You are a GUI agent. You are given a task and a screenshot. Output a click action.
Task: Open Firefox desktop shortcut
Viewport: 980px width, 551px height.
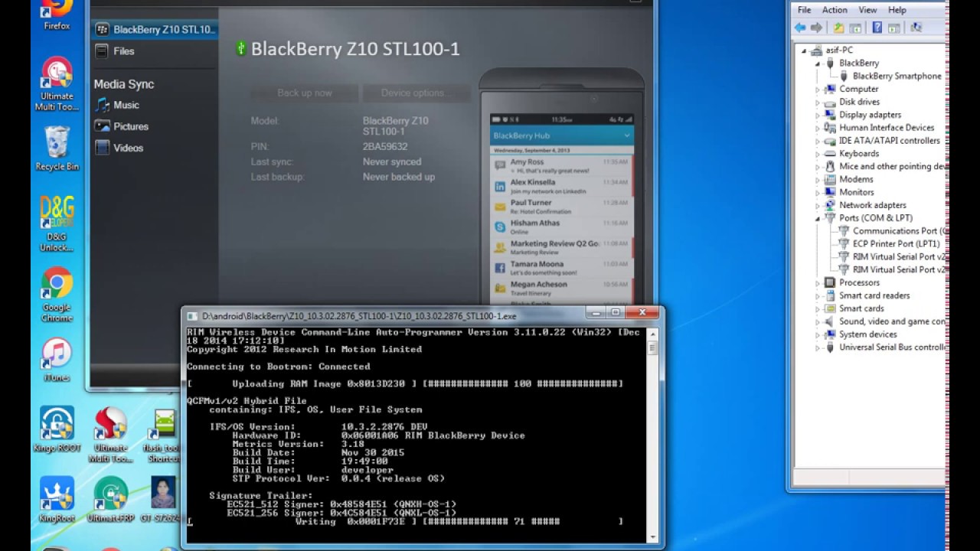click(x=57, y=15)
